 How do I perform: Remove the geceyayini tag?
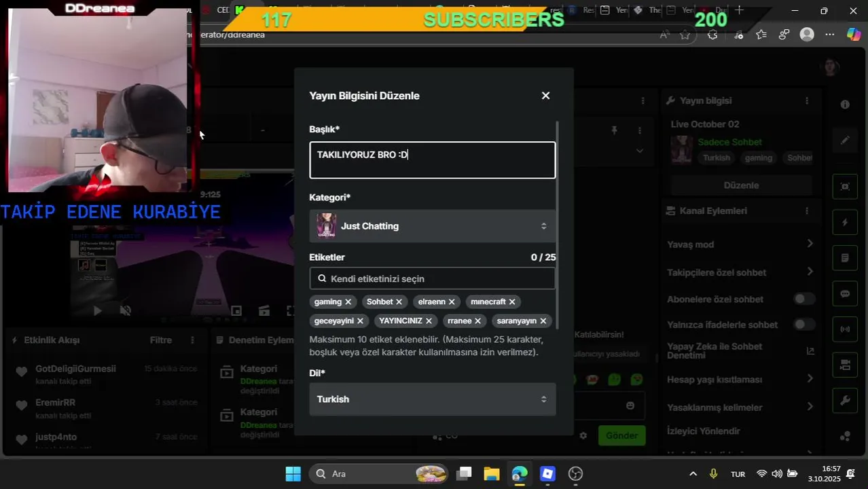pyautogui.click(x=360, y=321)
